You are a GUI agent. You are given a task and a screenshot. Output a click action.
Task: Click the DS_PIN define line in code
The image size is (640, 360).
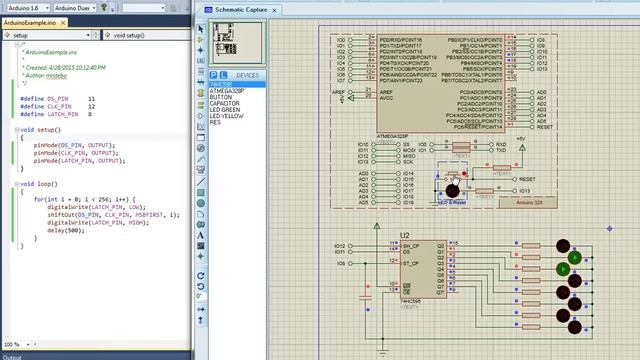[58, 99]
